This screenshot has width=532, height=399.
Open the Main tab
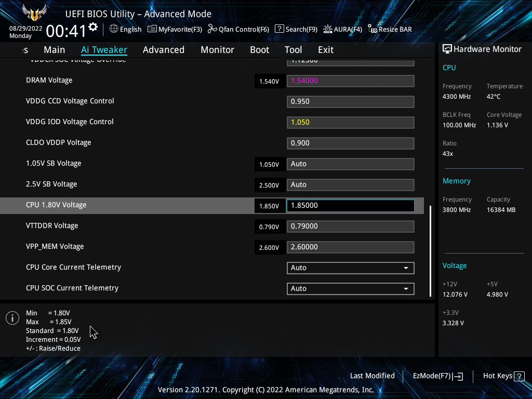[x=54, y=50]
